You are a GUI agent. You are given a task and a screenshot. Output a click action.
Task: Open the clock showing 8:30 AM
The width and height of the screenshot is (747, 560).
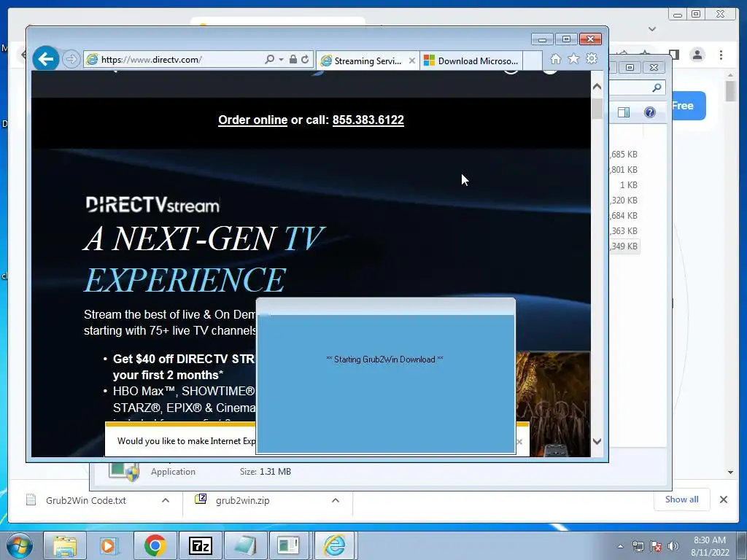click(710, 546)
